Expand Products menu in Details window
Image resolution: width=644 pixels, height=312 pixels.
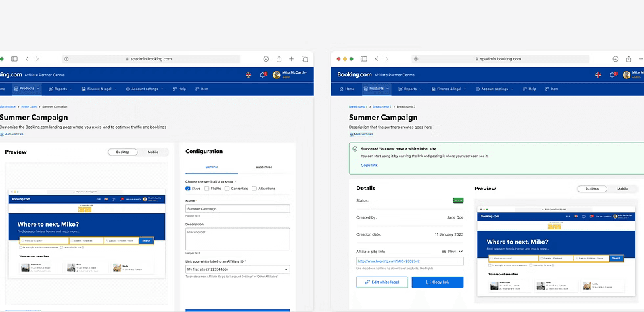point(376,89)
